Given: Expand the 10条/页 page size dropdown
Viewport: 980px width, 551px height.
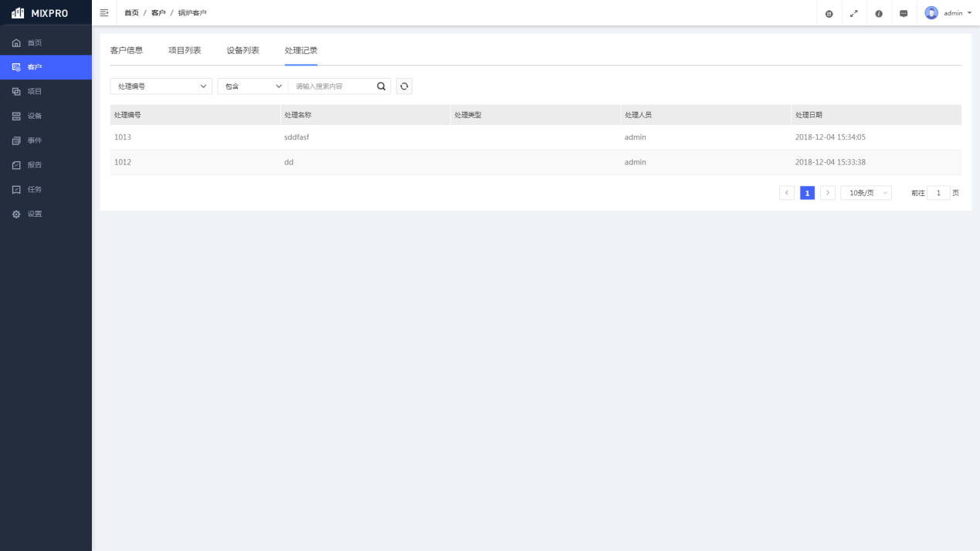Looking at the screenshot, I should [866, 193].
